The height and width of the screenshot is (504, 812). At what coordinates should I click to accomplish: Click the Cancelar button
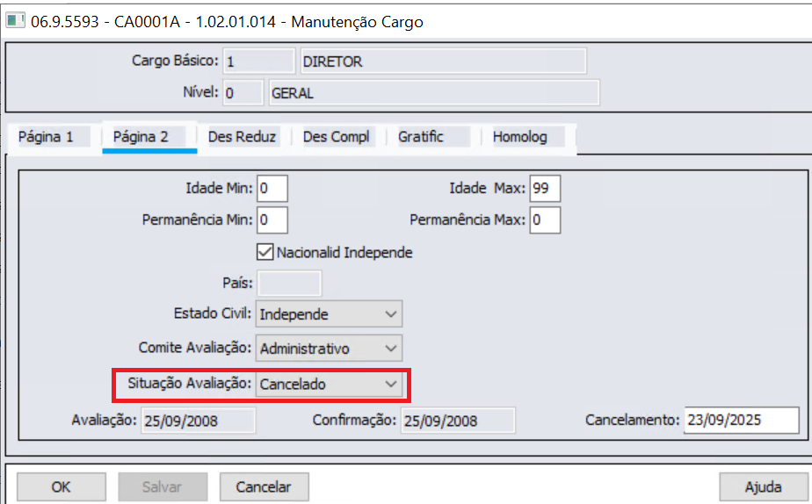265,487
